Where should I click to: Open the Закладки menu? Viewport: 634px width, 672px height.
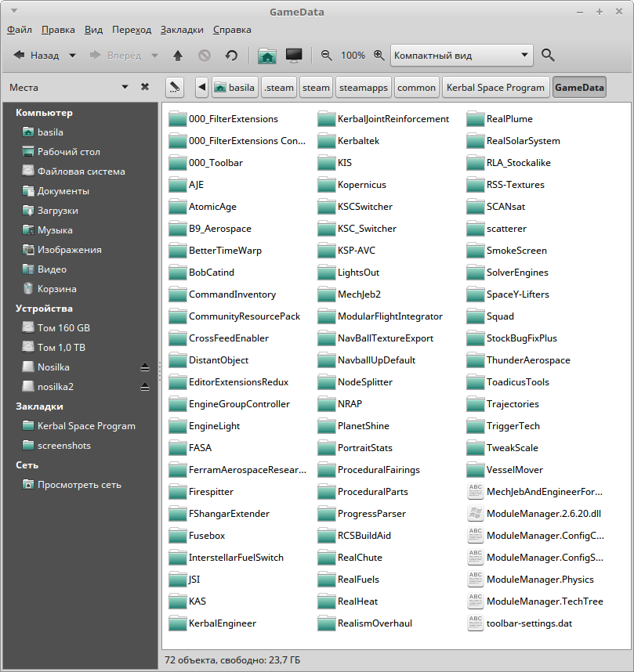[182, 30]
